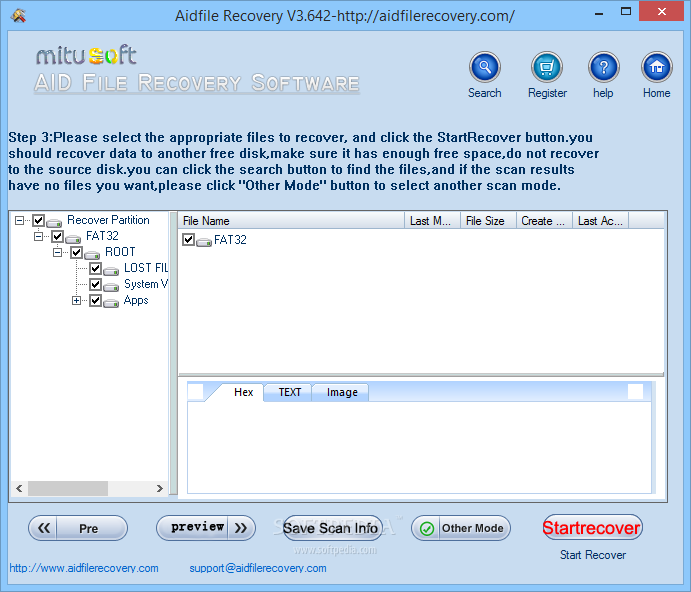Open the Register shopping cart icon
This screenshot has height=592, width=691.
(546, 67)
